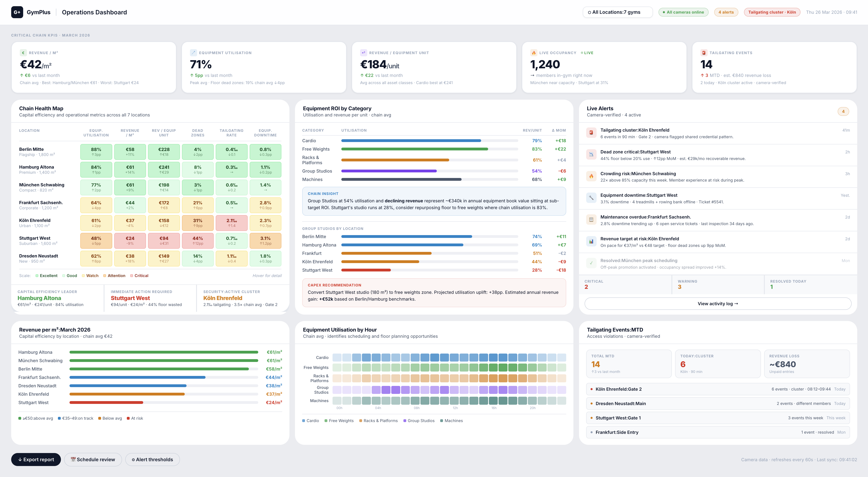Select the 'Tailgating cluster · Köln' status pill
Viewport: 868px width, 477px height.
pyautogui.click(x=772, y=12)
